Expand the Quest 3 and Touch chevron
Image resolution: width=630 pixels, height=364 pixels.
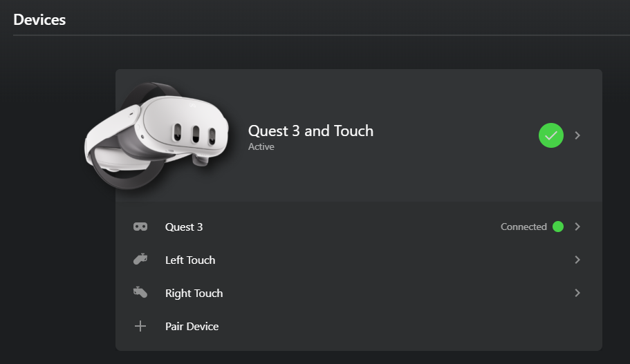[577, 135]
